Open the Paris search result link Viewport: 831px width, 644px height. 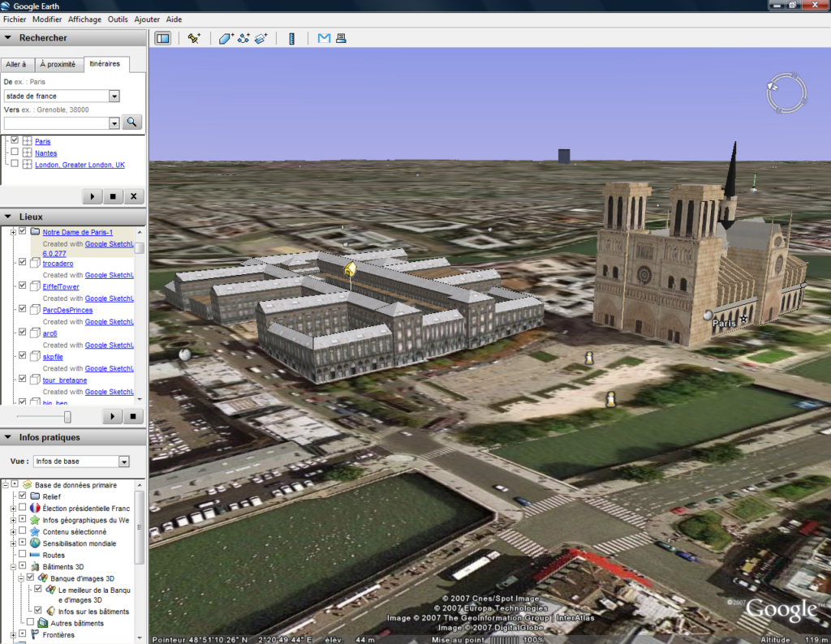coord(43,141)
